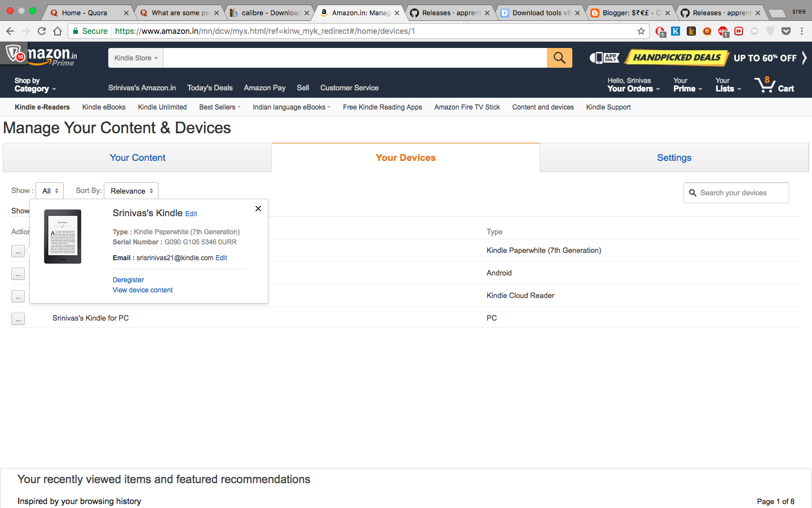Click the blue K extension icon

coord(676,31)
